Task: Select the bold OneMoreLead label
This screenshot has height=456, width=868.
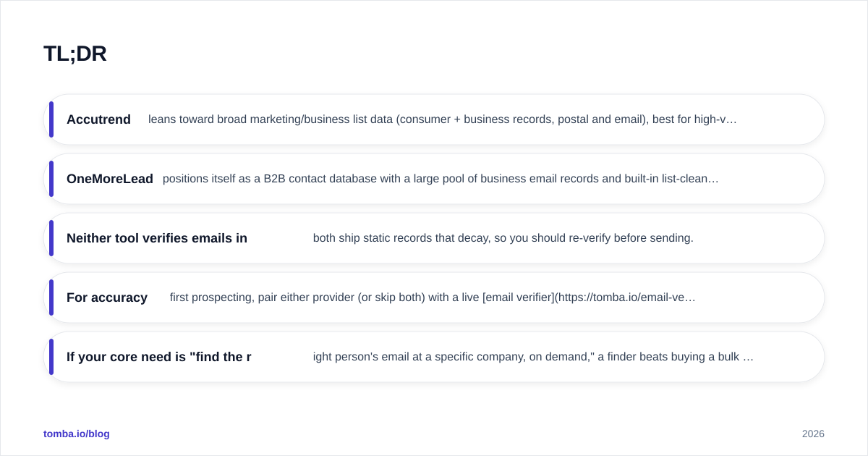Action: coord(110,179)
